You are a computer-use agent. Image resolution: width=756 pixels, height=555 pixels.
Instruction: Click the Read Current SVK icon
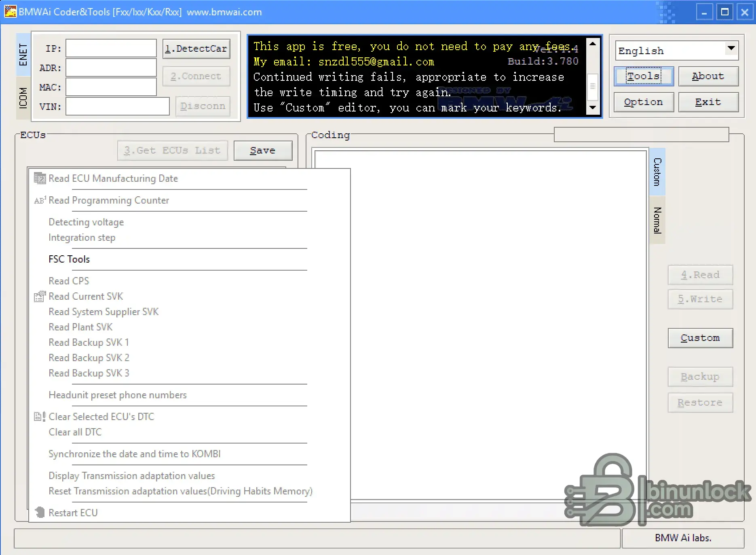click(40, 296)
